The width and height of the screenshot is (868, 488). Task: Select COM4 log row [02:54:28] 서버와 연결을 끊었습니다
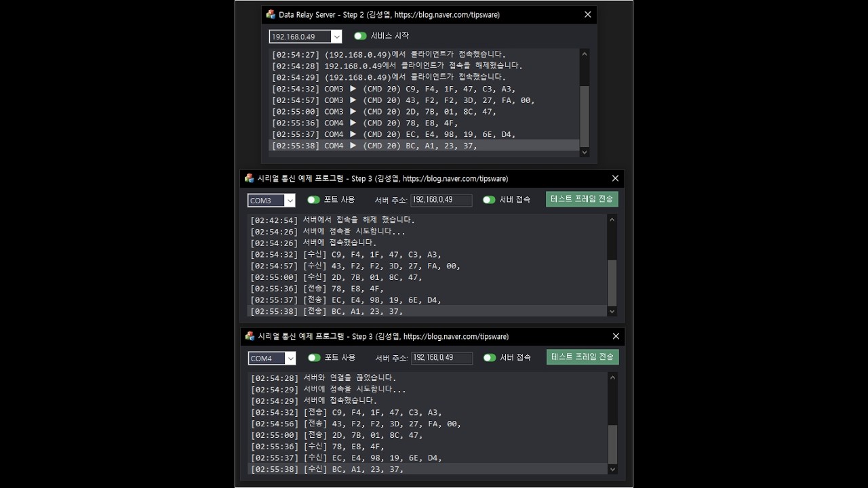[x=428, y=378]
